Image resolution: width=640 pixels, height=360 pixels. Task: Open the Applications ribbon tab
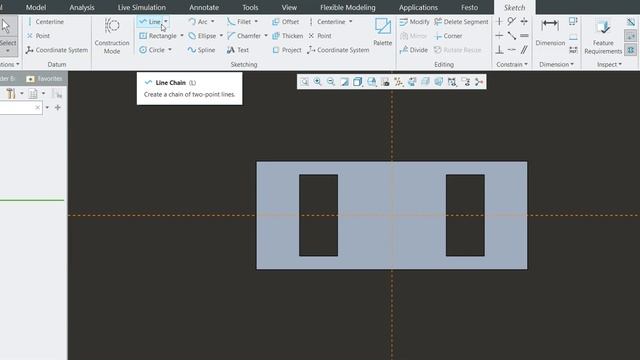(418, 7)
